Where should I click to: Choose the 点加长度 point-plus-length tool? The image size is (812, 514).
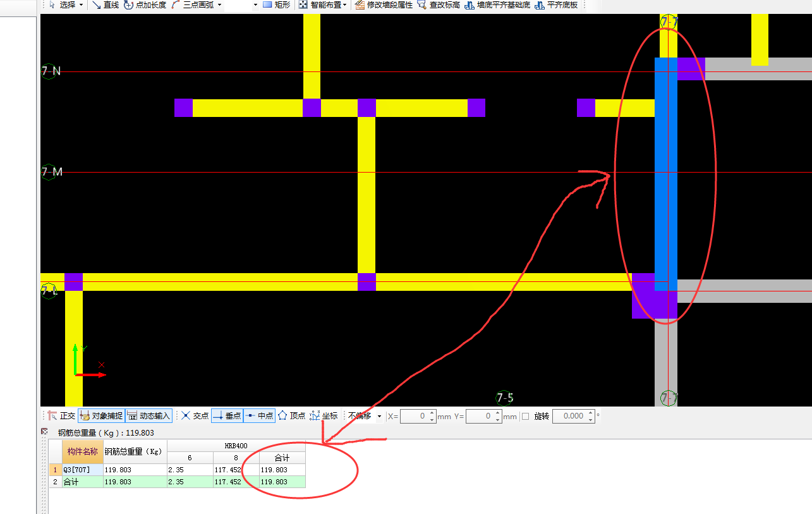coord(145,4)
